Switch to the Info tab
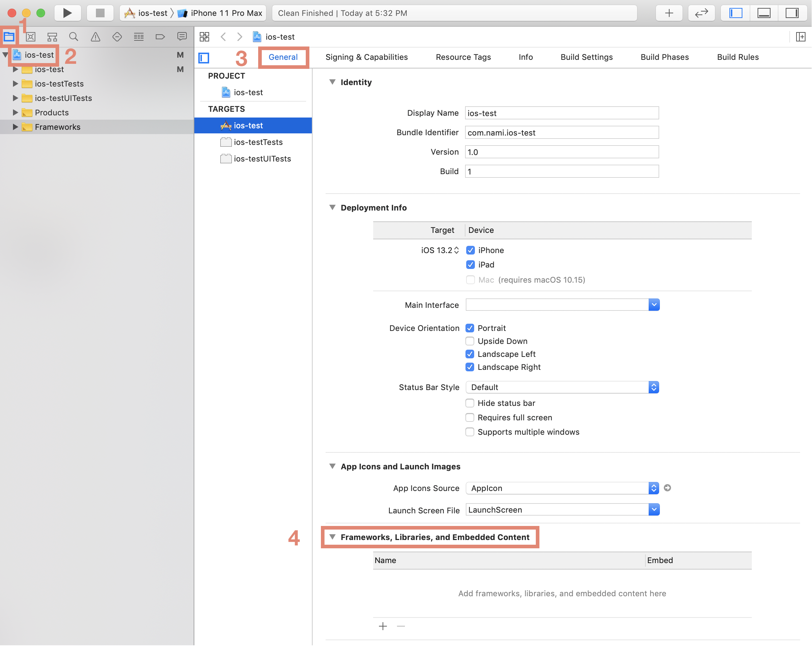 [x=525, y=57]
